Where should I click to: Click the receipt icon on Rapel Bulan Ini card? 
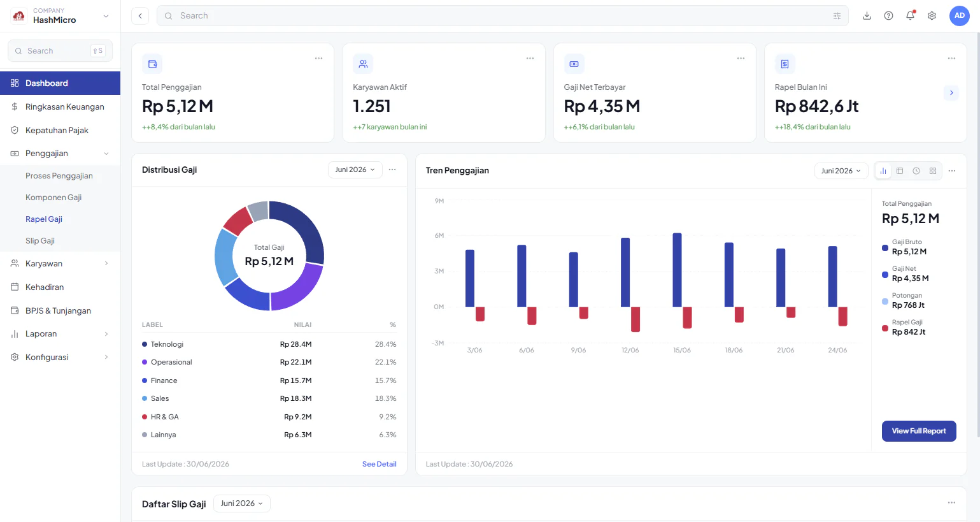click(785, 64)
